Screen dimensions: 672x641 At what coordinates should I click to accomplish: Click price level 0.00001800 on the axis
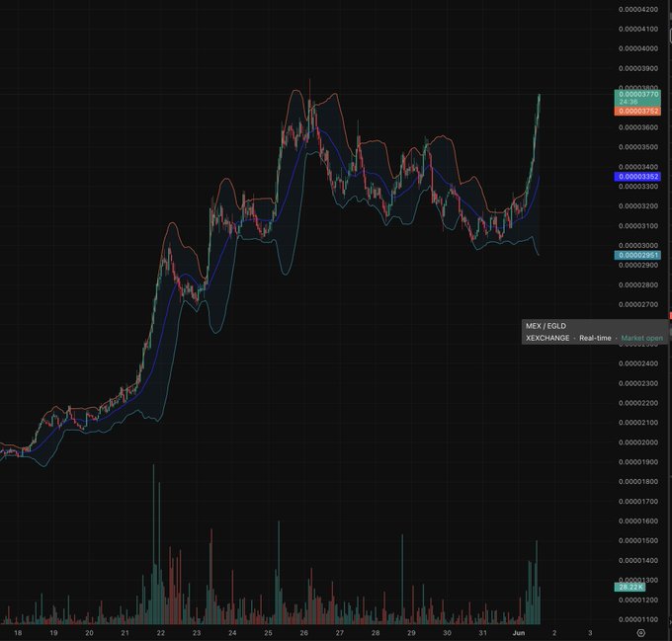coord(638,482)
